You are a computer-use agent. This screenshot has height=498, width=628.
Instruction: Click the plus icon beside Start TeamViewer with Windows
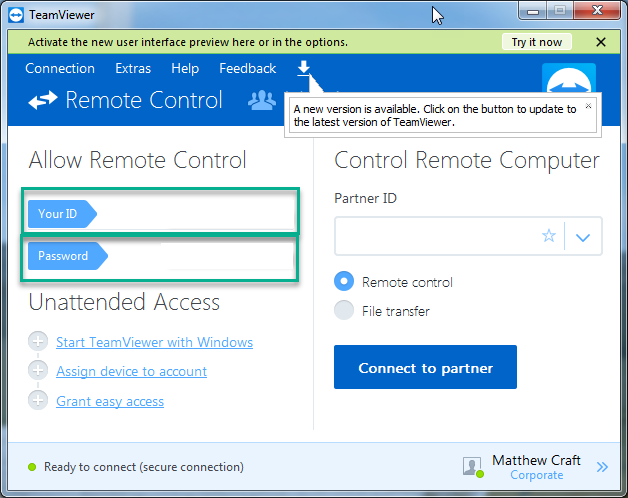point(38,342)
